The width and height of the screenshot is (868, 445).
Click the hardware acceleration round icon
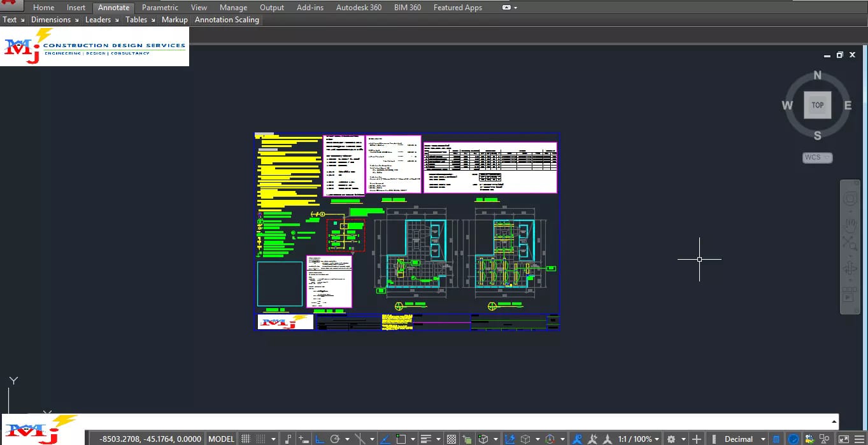click(793, 439)
